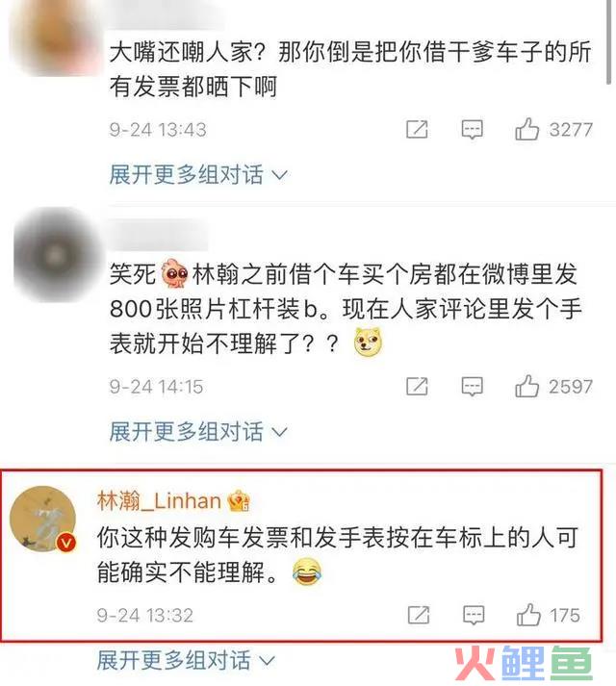Click the scrollbar thumb on right edge
This screenshot has height=686, width=616.
pos(608,41)
